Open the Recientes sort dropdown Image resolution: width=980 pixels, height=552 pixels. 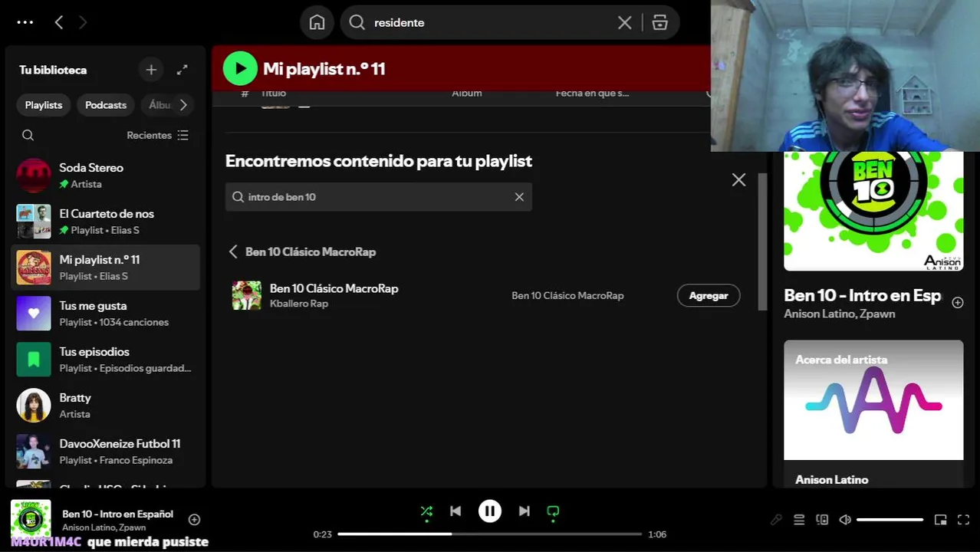point(157,135)
